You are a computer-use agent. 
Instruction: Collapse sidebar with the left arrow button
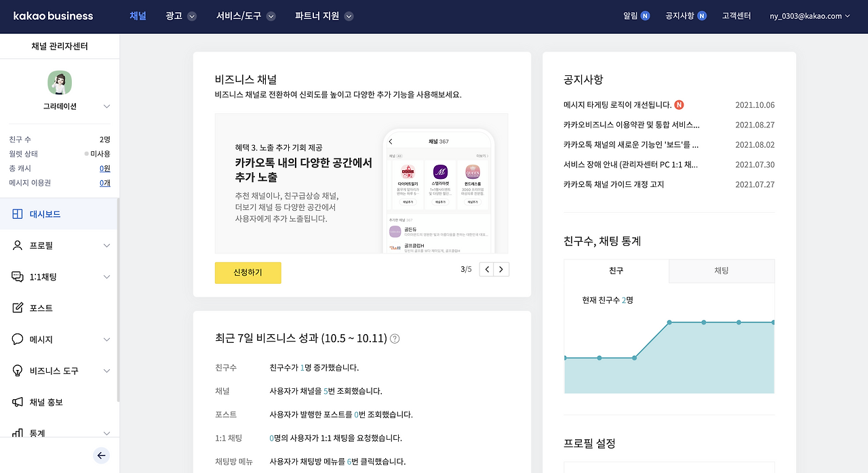[x=102, y=455]
